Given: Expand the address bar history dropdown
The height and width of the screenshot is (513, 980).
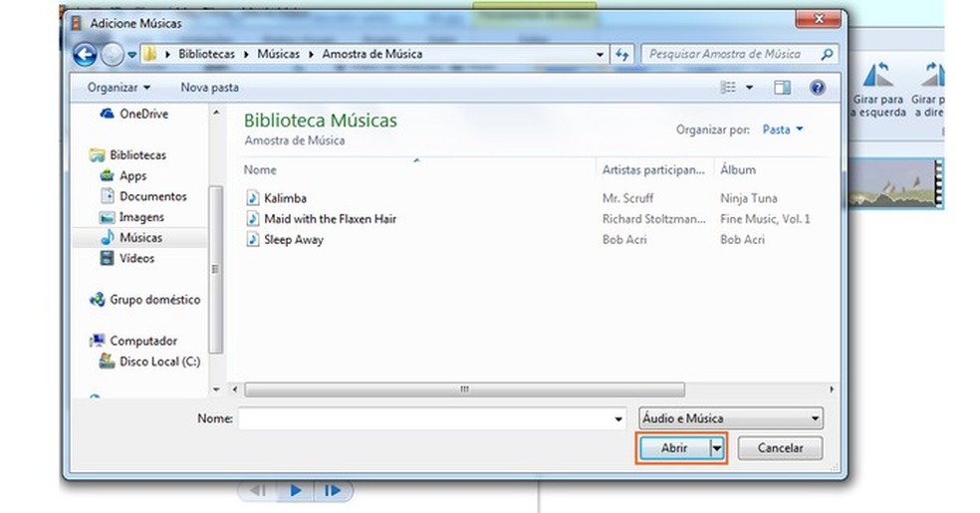Looking at the screenshot, I should point(600,55).
